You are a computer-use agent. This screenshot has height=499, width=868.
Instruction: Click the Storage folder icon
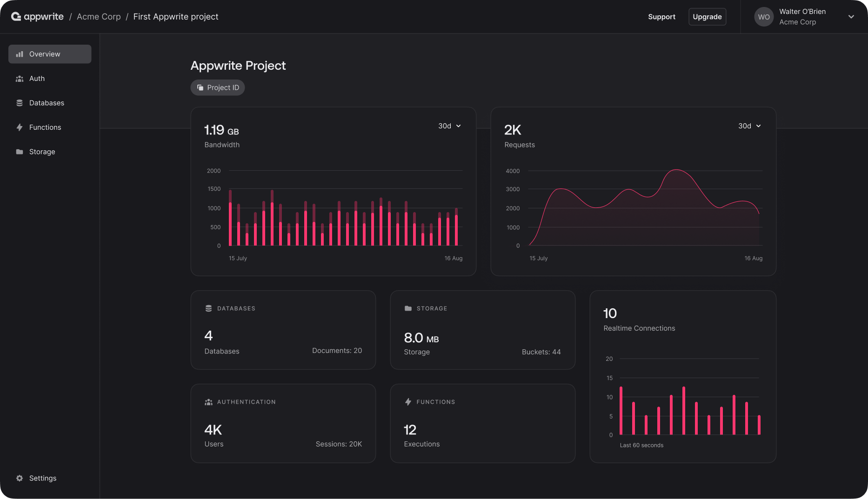pyautogui.click(x=19, y=152)
